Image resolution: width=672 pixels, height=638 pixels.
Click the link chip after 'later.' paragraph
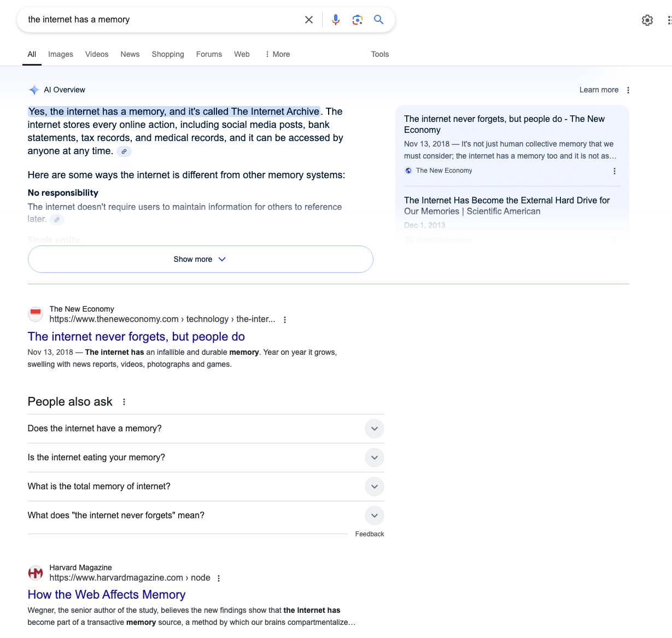point(57,219)
